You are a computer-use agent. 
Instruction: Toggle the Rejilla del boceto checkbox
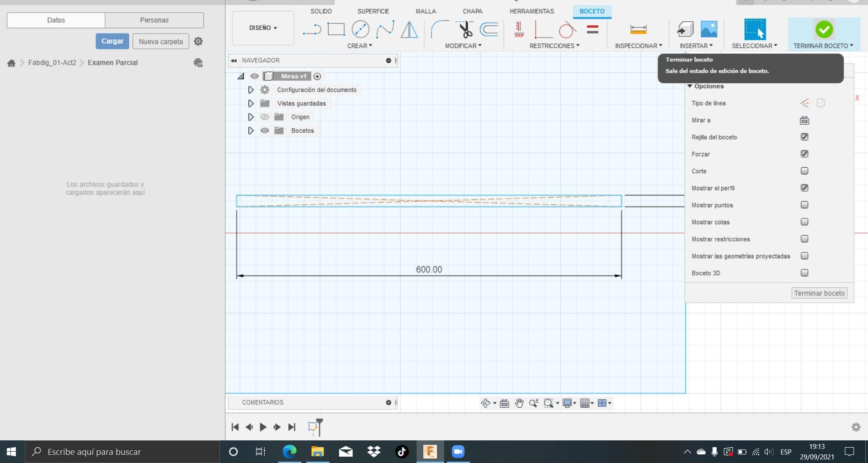tap(805, 137)
